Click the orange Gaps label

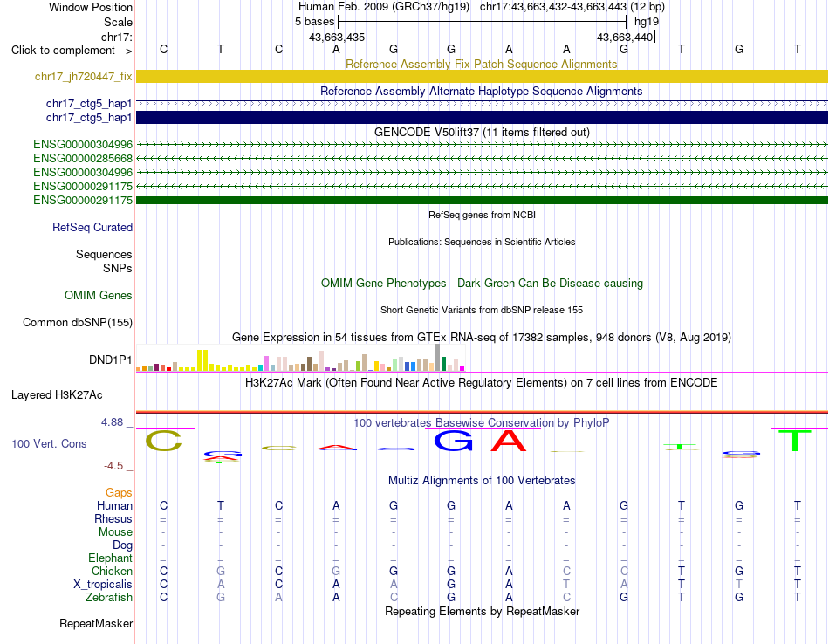(x=119, y=493)
